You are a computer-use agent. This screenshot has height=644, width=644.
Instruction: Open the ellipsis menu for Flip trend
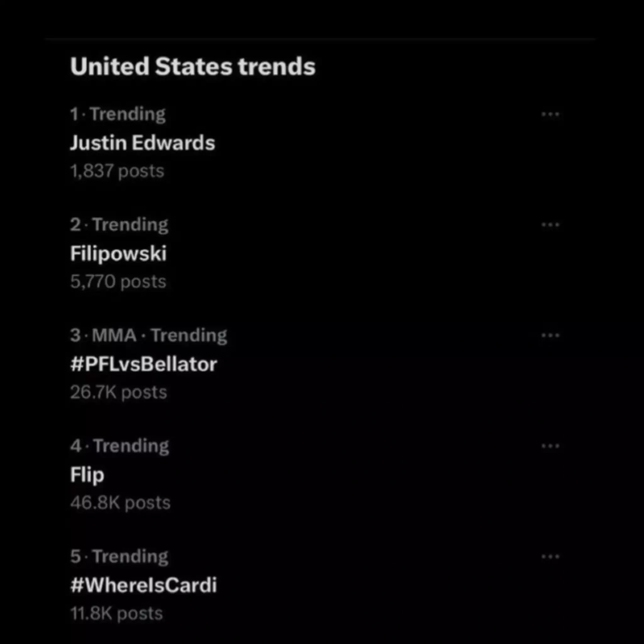(x=550, y=446)
